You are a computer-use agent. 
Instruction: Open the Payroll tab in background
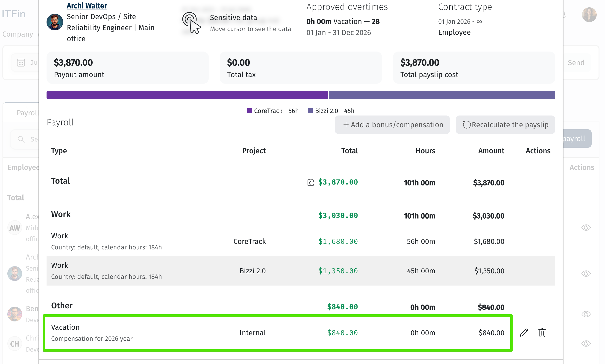27,113
